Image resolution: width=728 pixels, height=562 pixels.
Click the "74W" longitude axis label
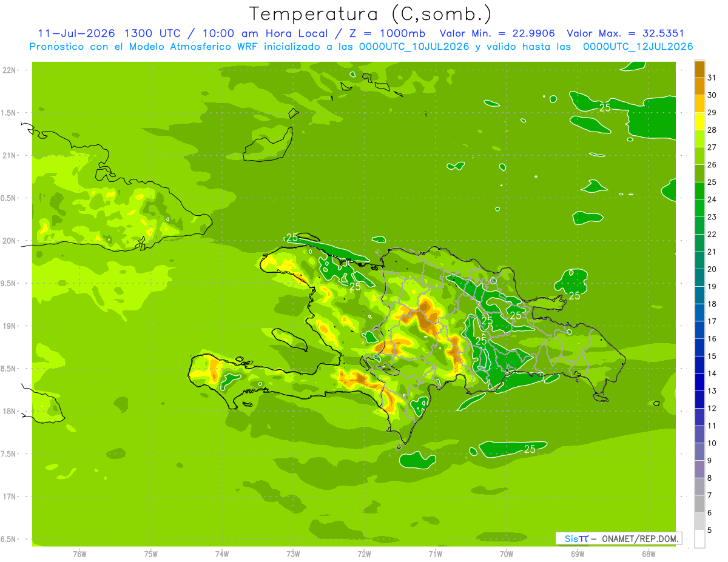tap(221, 554)
